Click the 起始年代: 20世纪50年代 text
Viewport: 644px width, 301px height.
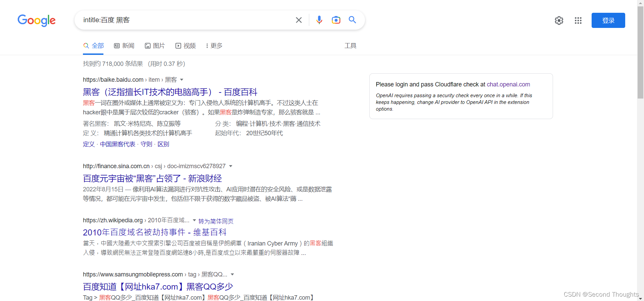click(249, 133)
